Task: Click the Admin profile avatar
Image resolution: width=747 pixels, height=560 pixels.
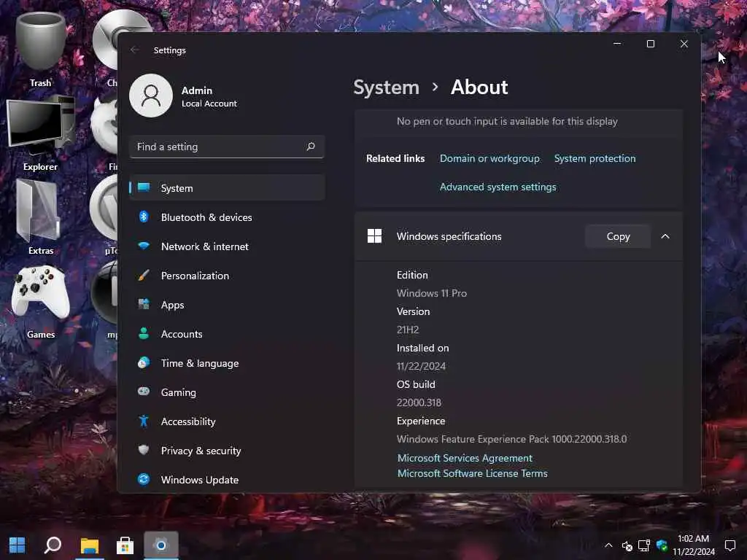Action: tap(151, 96)
